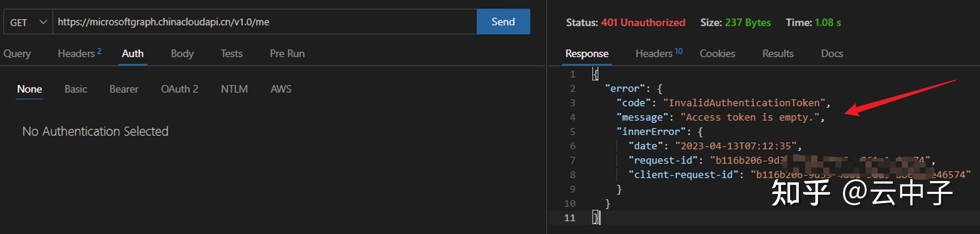Image resolution: width=980 pixels, height=234 pixels.
Task: Switch to the Tests tab
Action: point(231,54)
